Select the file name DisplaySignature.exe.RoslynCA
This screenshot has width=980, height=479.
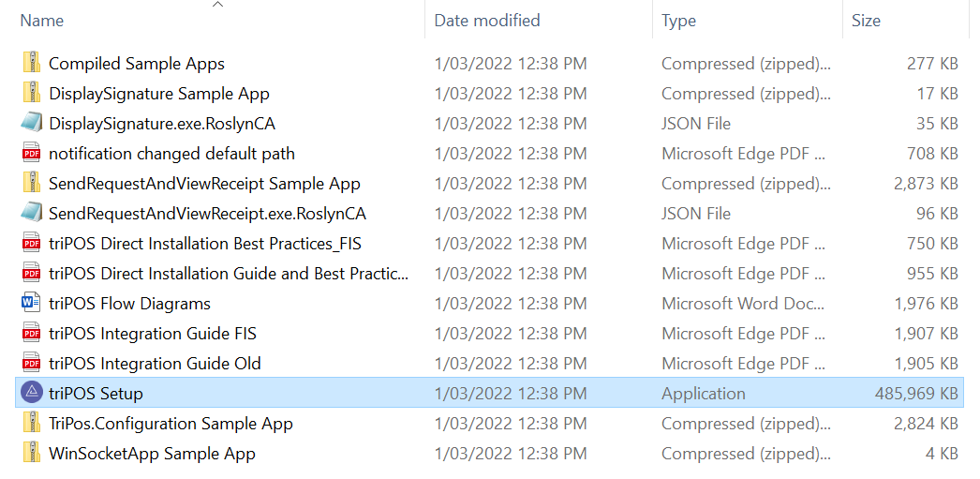[x=162, y=124]
